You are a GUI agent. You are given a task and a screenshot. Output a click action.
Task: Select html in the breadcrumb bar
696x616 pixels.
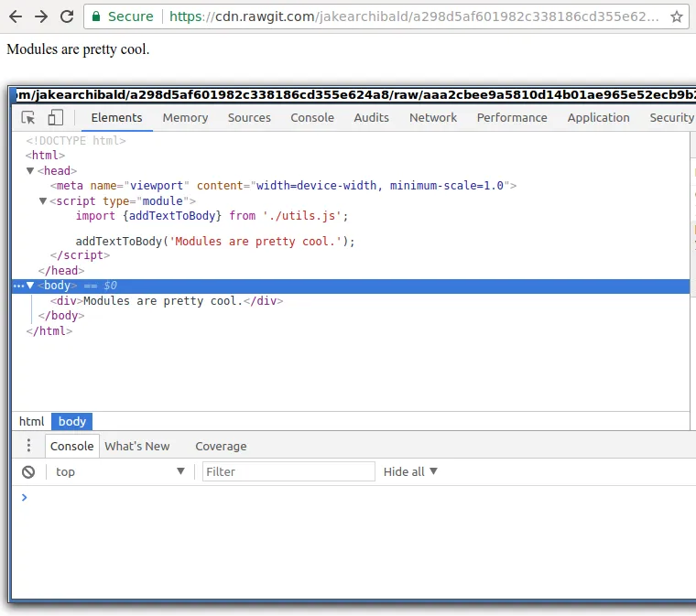point(31,421)
